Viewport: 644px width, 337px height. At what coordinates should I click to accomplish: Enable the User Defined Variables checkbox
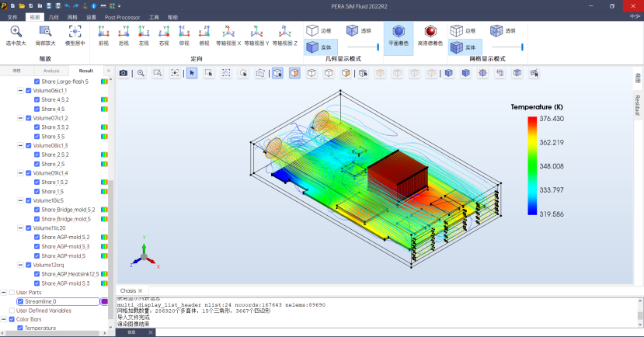tap(12, 311)
